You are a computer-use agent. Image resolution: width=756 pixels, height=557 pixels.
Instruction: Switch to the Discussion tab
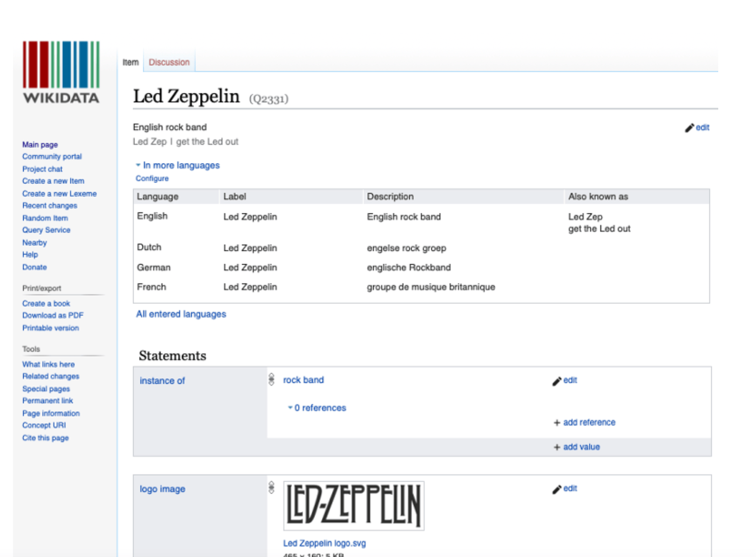point(169,62)
